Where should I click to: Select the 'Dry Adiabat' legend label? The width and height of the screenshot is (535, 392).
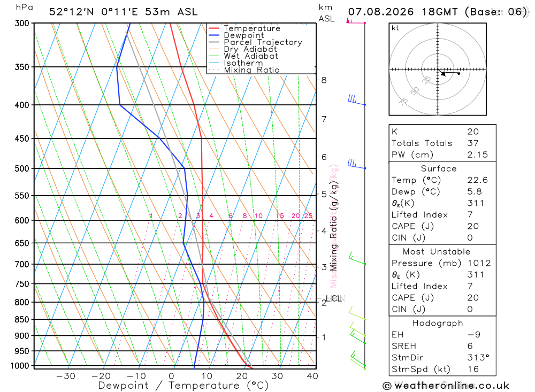[x=250, y=49]
